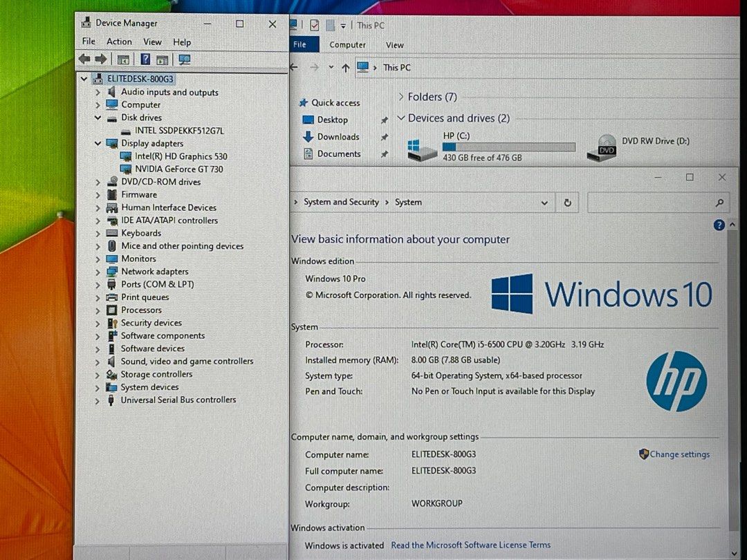Click the refresh button beside the address bar

tap(568, 203)
